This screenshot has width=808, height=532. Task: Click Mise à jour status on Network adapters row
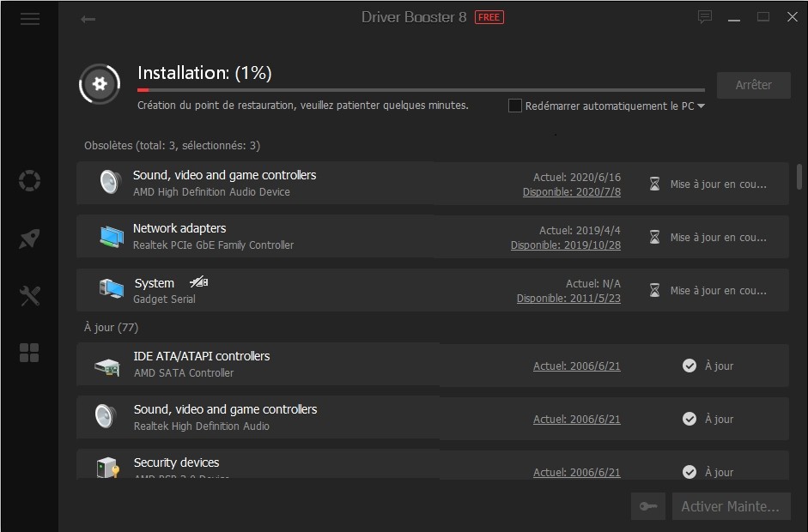tap(719, 238)
